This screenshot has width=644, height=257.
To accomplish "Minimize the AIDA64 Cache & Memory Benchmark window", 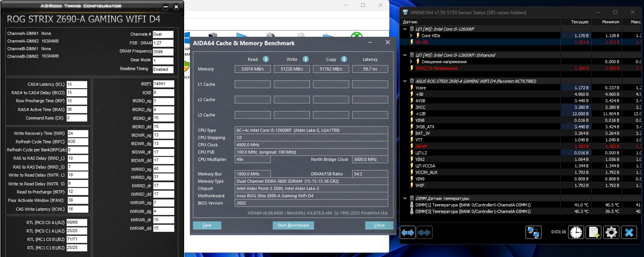I will 370,43.
